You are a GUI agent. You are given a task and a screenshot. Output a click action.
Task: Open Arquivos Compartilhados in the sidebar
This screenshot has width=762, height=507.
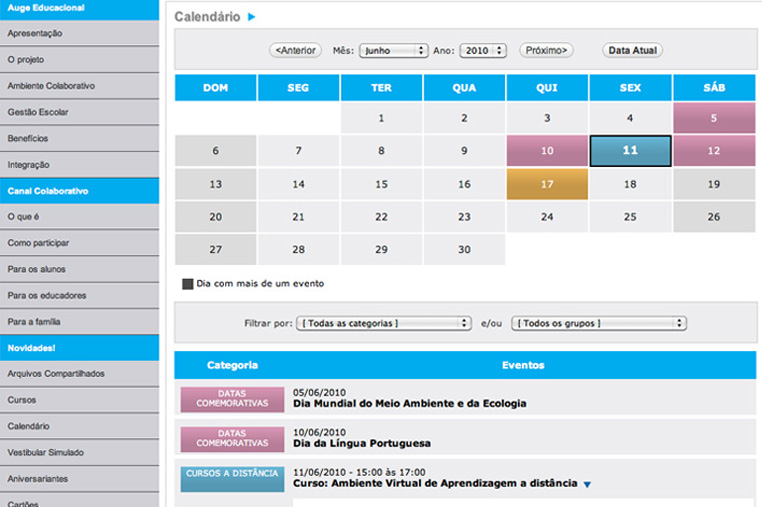(x=56, y=374)
